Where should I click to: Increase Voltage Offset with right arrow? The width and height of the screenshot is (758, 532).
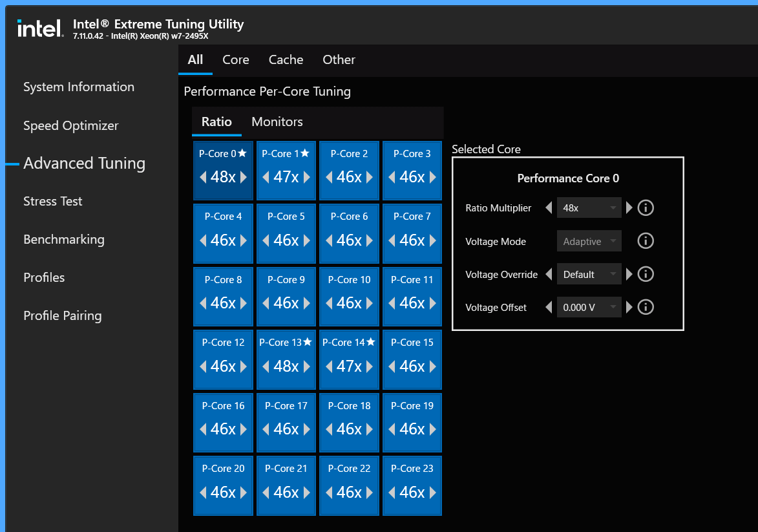pyautogui.click(x=629, y=307)
